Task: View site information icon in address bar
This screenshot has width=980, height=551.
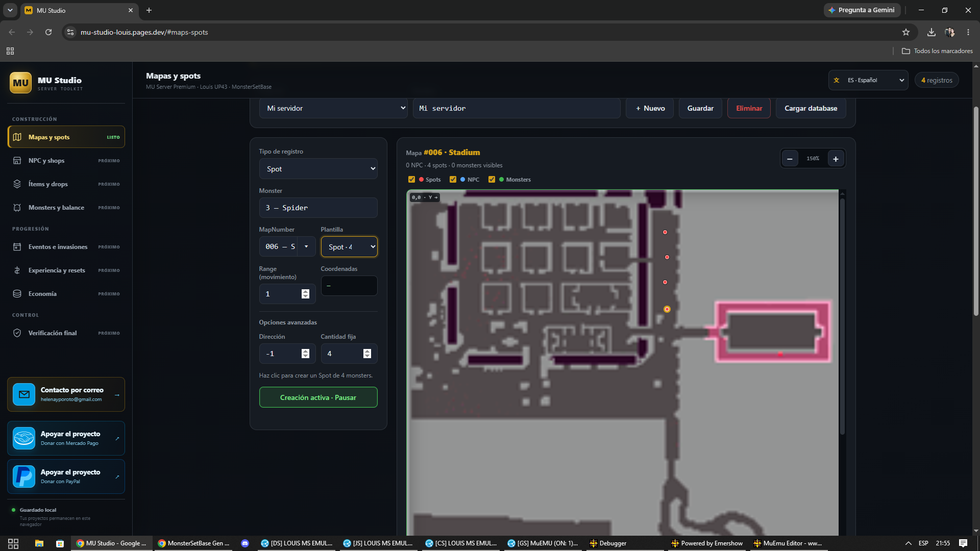Action: point(70,32)
